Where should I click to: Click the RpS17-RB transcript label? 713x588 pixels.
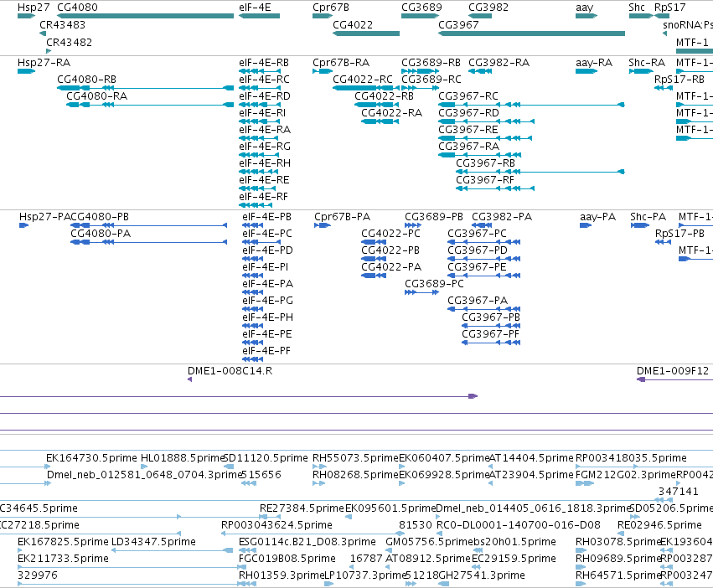(x=679, y=79)
